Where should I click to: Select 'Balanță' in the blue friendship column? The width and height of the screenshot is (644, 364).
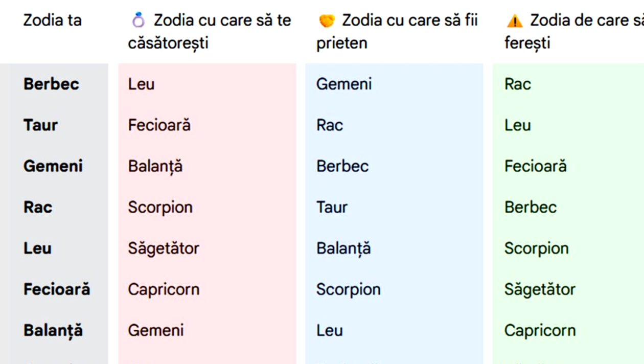(343, 248)
